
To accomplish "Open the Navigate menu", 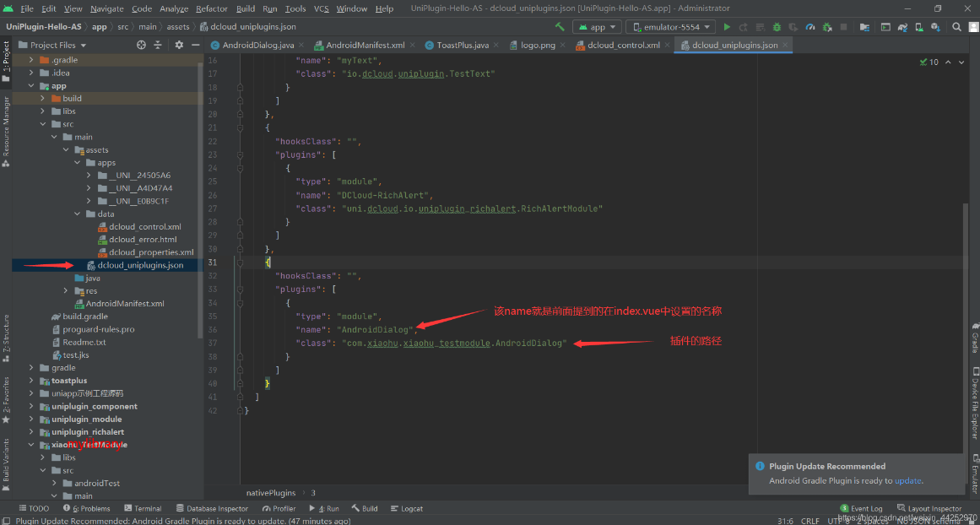I will (107, 8).
